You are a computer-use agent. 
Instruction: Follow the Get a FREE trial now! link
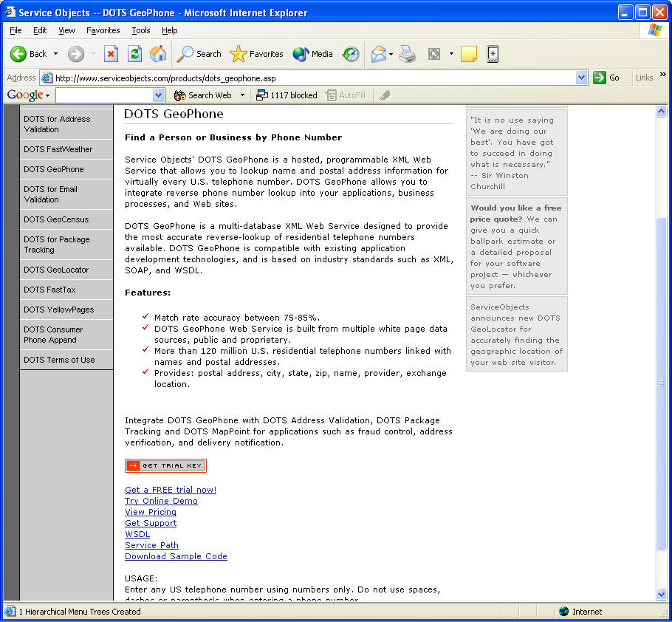click(171, 490)
